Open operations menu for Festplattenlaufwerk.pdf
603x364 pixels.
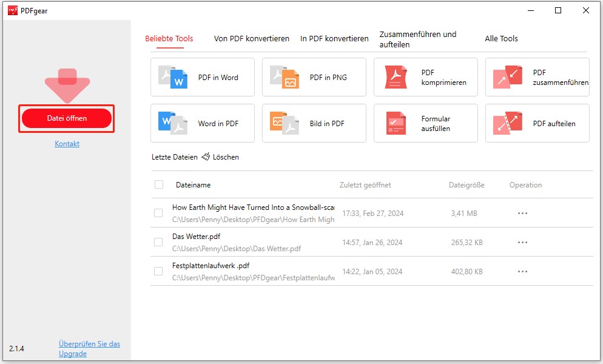coord(522,271)
